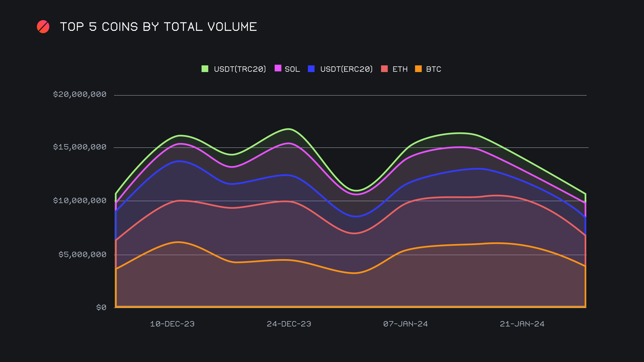Toggle the SOL series legend label

click(292, 69)
